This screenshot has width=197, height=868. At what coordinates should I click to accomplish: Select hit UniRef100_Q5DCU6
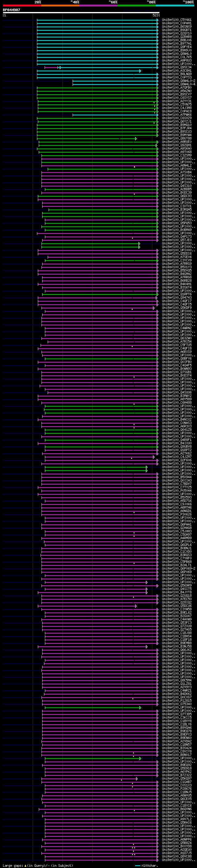(176, 606)
